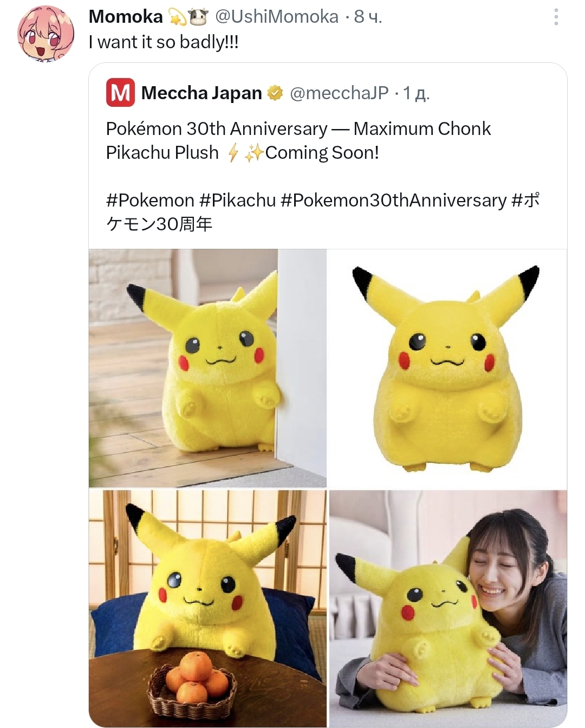
Task: View Pikachu photo with basket of oranges
Action: point(207,608)
